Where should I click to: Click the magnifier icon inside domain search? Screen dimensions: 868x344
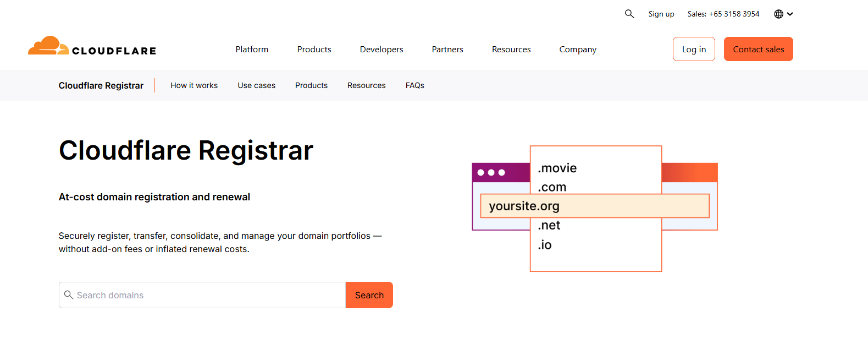pyautogui.click(x=69, y=295)
